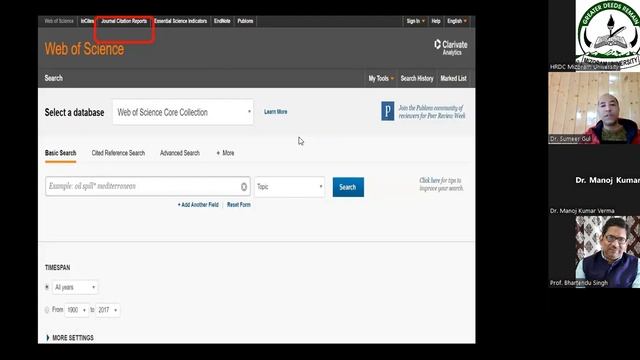The height and width of the screenshot is (360, 640).
Task: Switch to Cited Reference Search tab
Action: pyautogui.click(x=118, y=153)
